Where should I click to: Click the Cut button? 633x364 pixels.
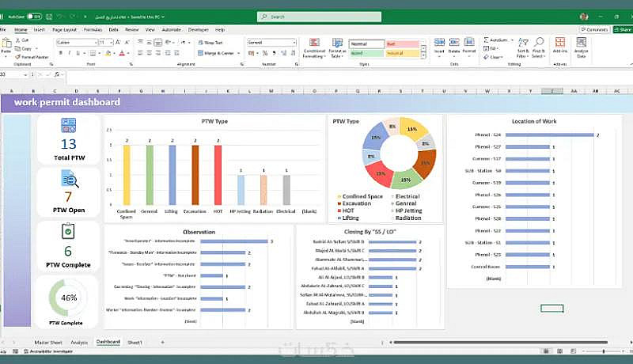click(x=22, y=40)
